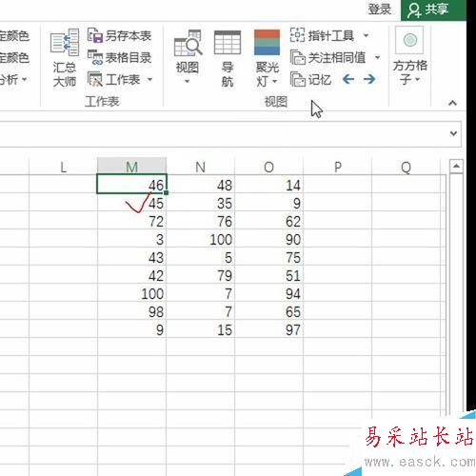This screenshot has width=476, height=476.
Task: Select cell containing 72 in column M
Action: pyautogui.click(x=131, y=220)
